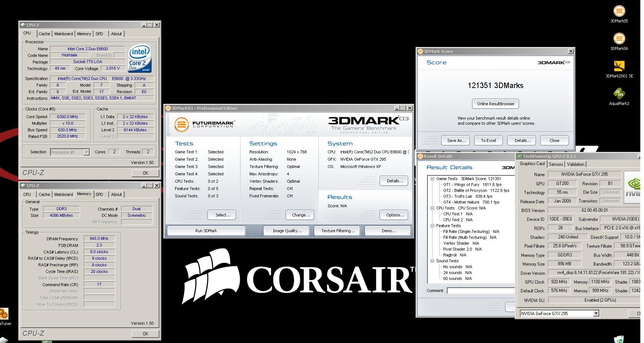
Task: Click Image Quality... button
Action: point(287,231)
